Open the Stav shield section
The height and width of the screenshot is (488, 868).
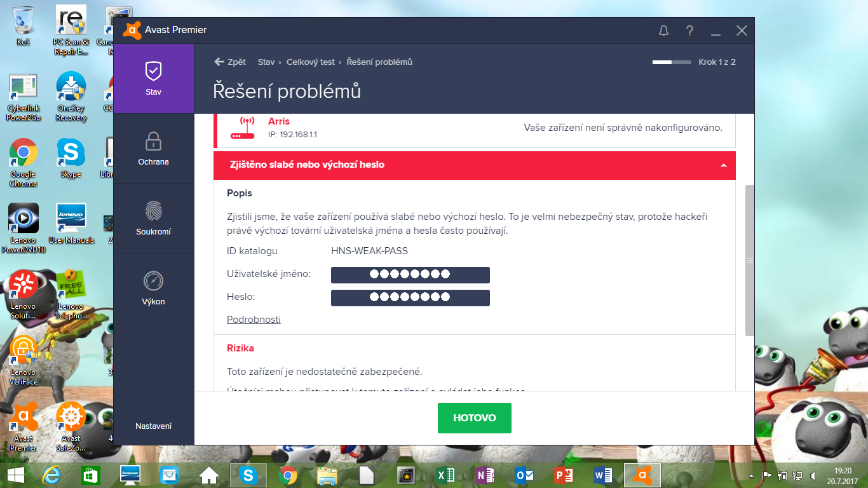[153, 78]
